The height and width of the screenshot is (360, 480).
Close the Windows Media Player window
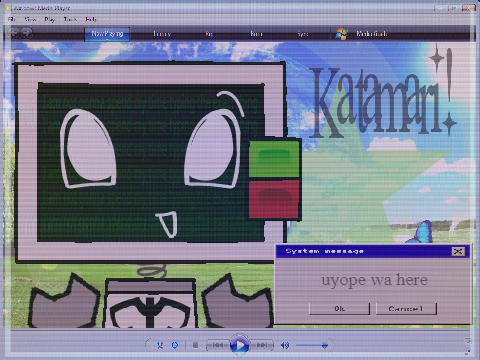(468, 8)
